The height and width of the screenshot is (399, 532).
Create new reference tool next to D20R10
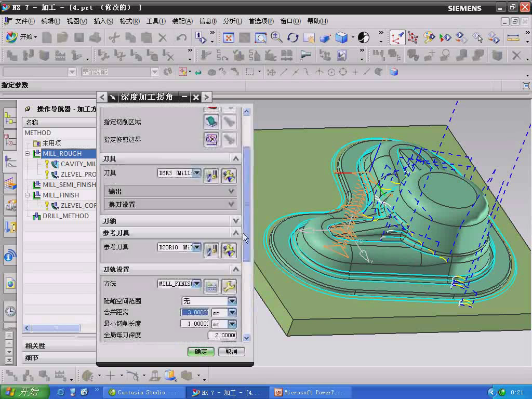(x=211, y=250)
